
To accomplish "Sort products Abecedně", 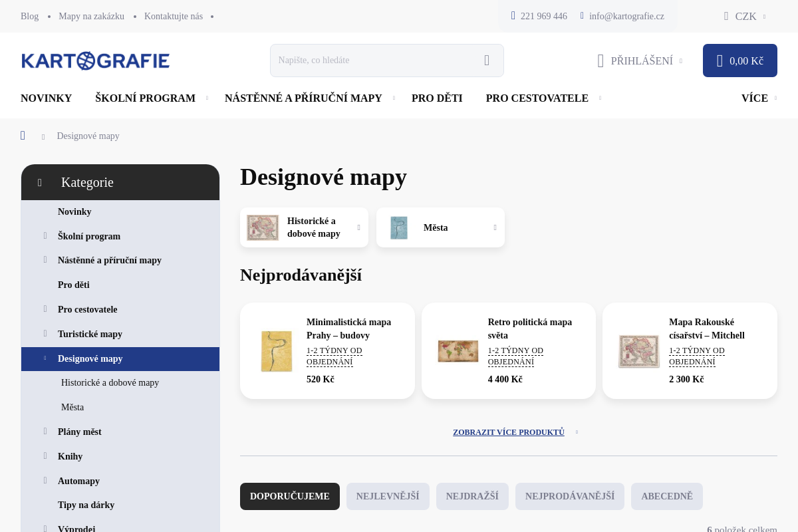I will click(667, 497).
